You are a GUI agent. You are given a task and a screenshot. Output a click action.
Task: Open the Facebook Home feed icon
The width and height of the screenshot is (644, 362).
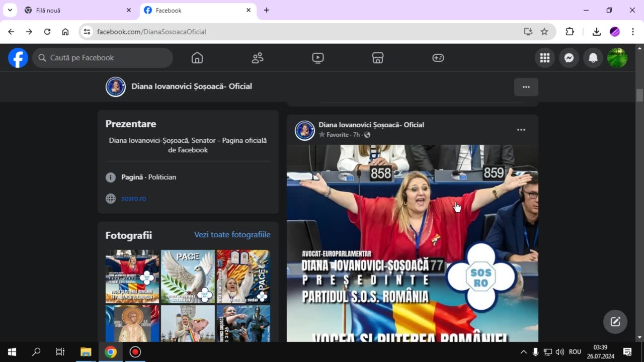(197, 58)
